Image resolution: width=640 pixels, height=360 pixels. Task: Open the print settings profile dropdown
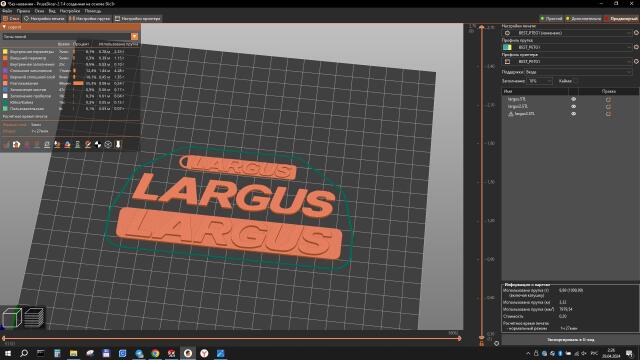[567, 33]
